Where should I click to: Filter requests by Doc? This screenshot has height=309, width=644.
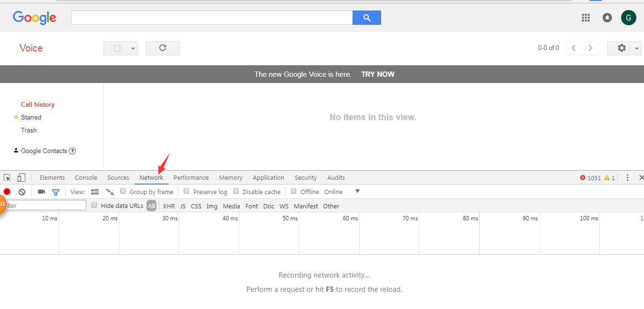(269, 206)
